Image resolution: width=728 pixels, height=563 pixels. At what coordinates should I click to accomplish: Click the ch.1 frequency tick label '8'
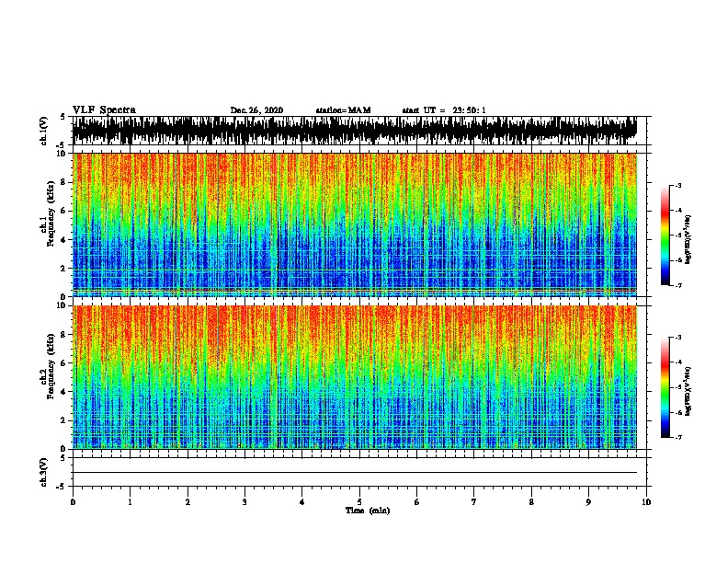pos(63,182)
